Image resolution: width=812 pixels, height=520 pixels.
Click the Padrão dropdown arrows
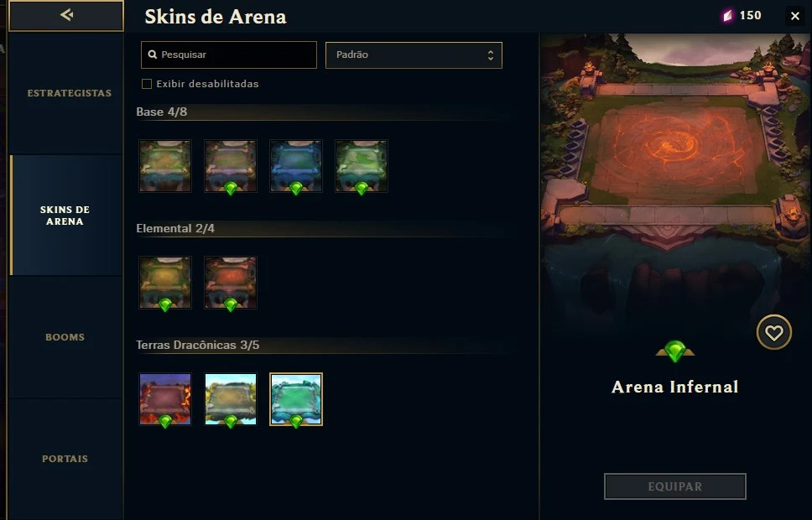tap(491, 55)
